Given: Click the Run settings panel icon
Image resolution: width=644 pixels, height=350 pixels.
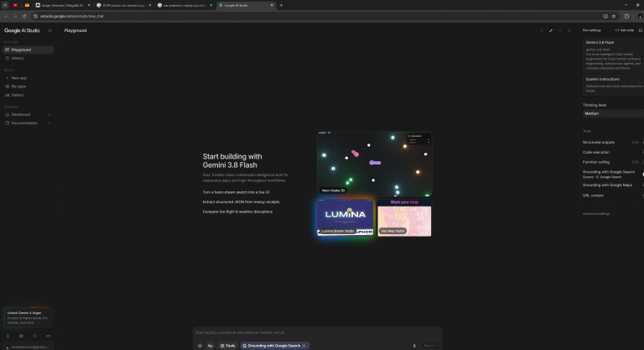Looking at the screenshot, I should pyautogui.click(x=641, y=30).
